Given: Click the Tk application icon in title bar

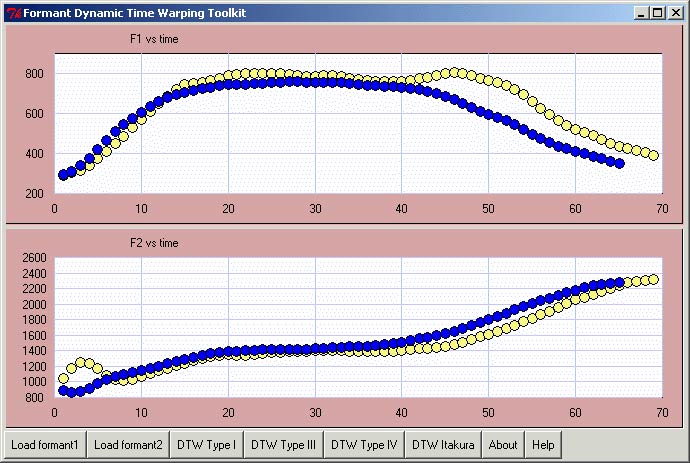Looking at the screenshot, I should click(x=13, y=12).
